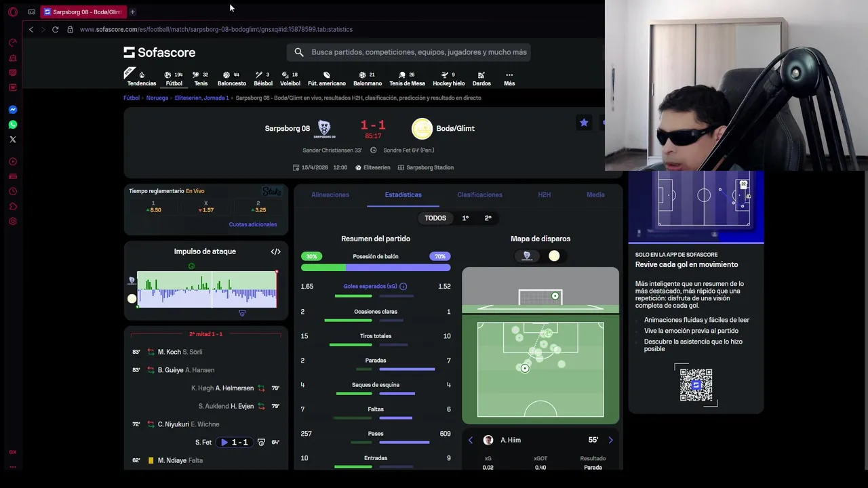Open Hockey hielo sport category
This screenshot has height=488, width=868.
pyautogui.click(x=449, y=79)
